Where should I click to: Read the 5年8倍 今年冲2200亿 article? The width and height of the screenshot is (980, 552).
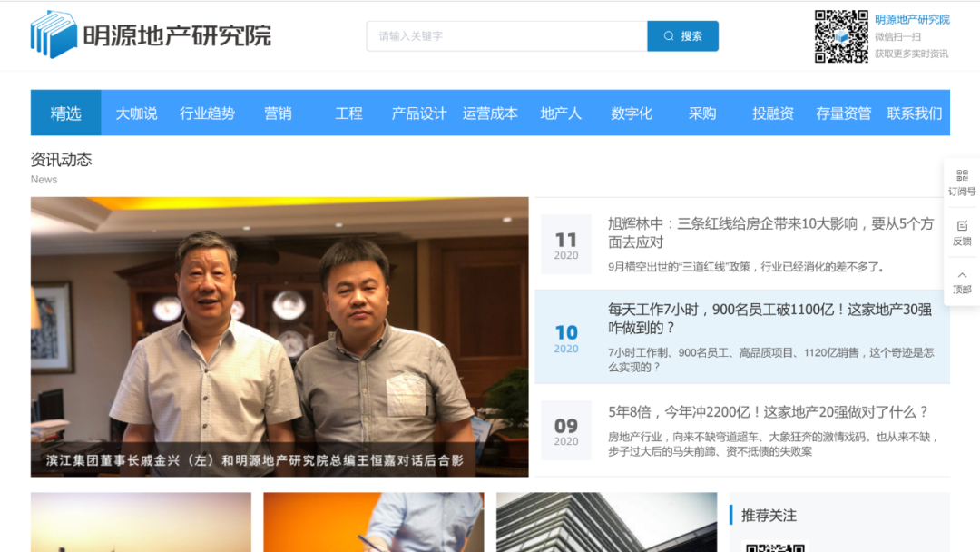click(x=768, y=412)
